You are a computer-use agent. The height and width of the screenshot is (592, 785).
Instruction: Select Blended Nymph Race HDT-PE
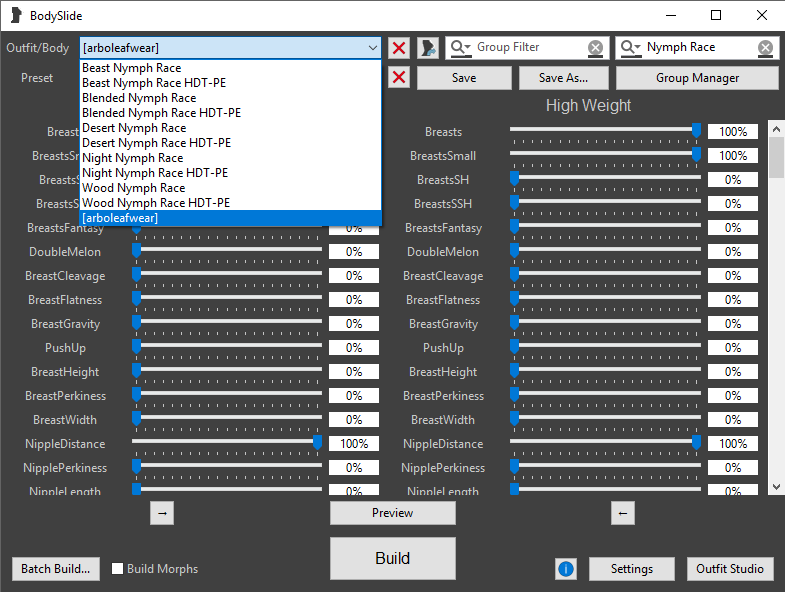pyautogui.click(x=230, y=113)
